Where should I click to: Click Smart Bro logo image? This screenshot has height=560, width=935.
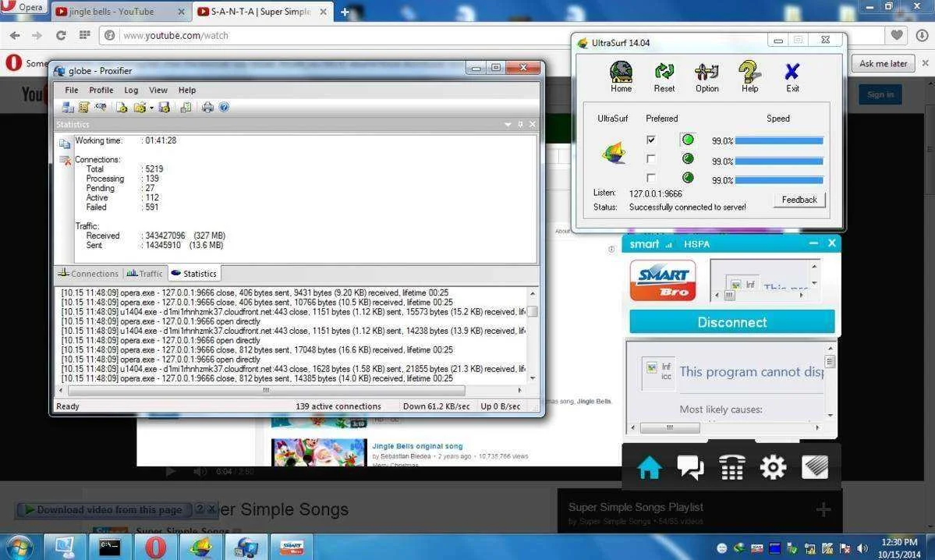click(x=663, y=280)
